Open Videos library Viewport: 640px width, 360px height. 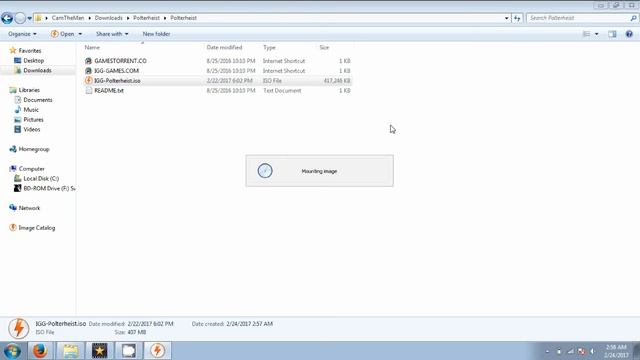(x=32, y=129)
